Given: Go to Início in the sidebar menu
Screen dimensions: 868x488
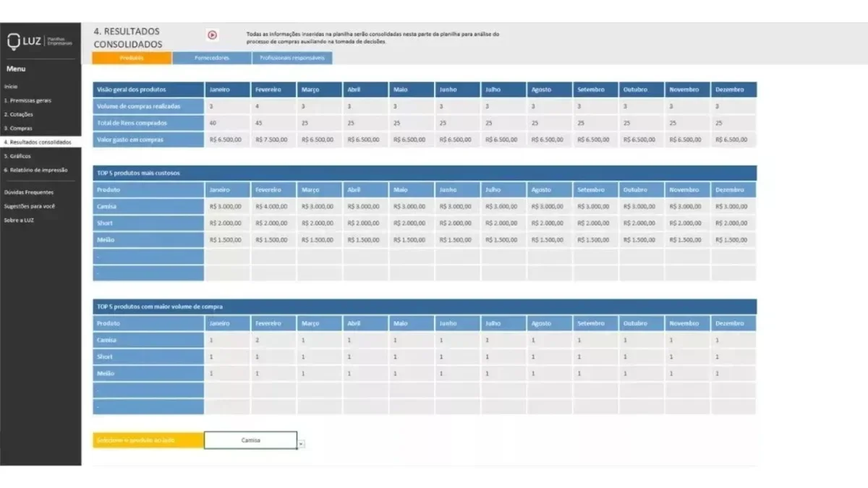Looking at the screenshot, I should click(x=11, y=87).
